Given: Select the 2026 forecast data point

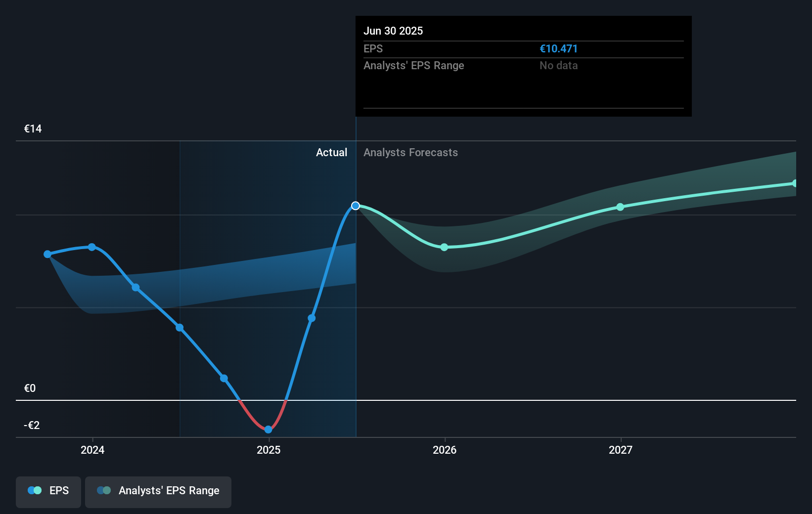Looking at the screenshot, I should 444,247.
